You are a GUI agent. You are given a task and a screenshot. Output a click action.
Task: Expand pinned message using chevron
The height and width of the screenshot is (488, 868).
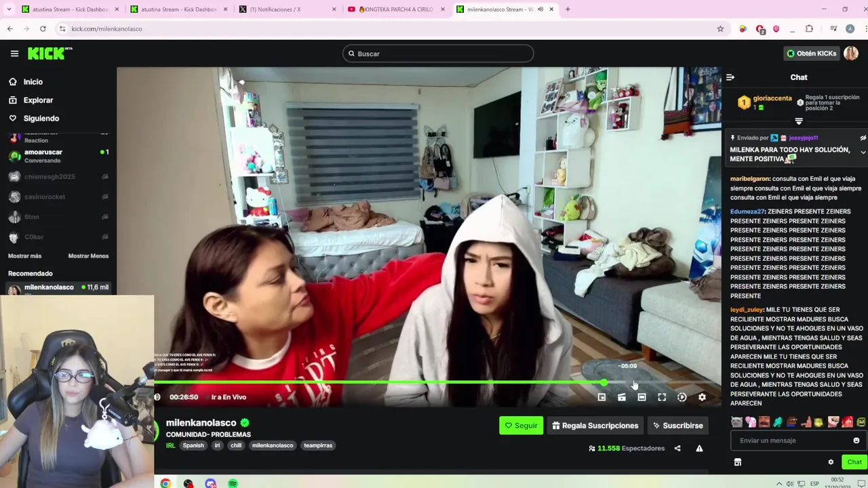coord(863,152)
